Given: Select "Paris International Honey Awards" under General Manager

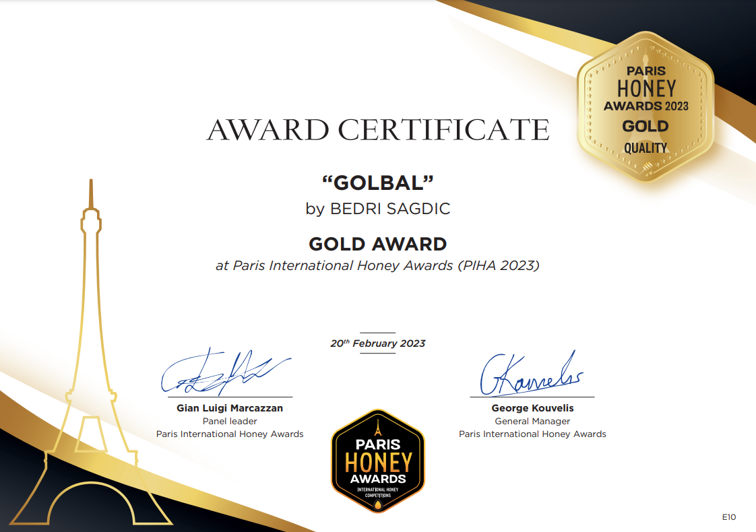Looking at the screenshot, I should coord(533,434).
